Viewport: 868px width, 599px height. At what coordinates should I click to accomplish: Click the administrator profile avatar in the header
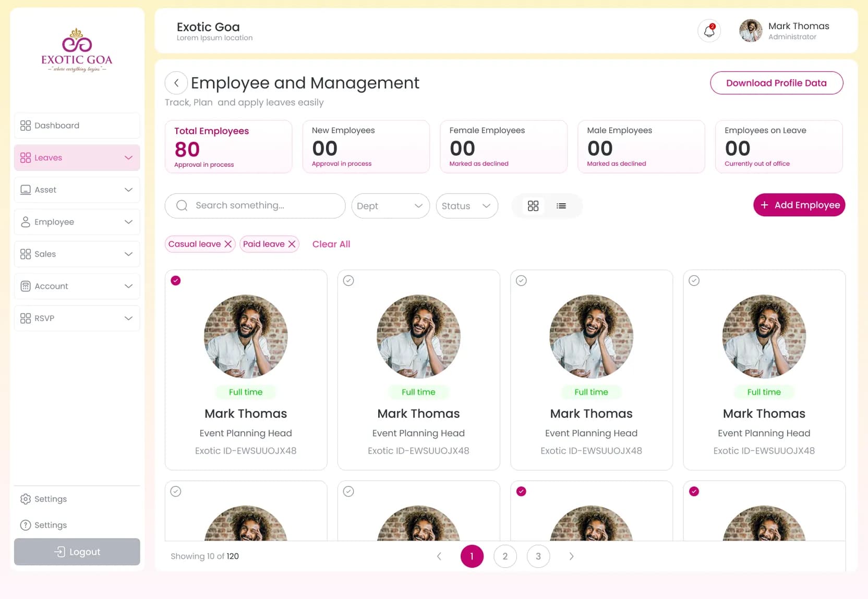point(751,31)
